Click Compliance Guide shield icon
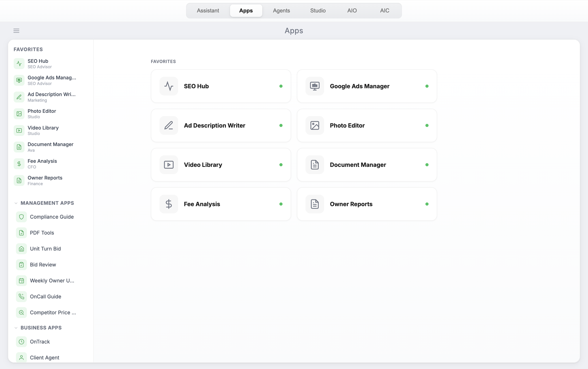 point(21,217)
